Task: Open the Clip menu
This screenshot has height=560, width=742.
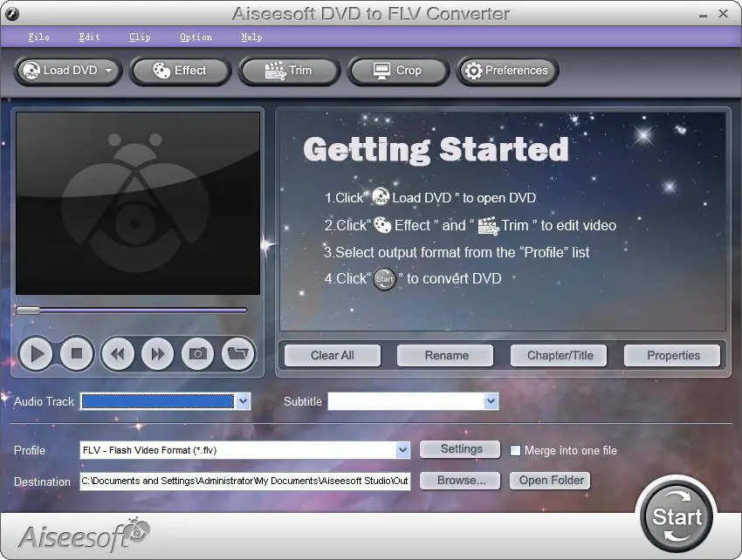Action: pos(140,37)
